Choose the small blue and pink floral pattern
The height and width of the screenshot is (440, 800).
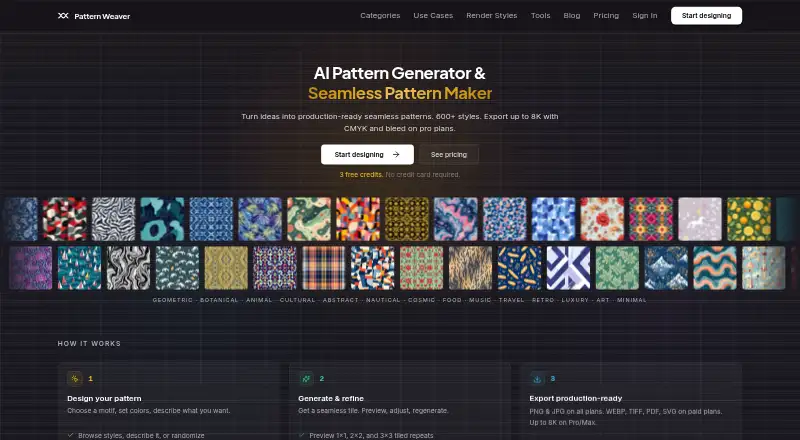pos(505,219)
